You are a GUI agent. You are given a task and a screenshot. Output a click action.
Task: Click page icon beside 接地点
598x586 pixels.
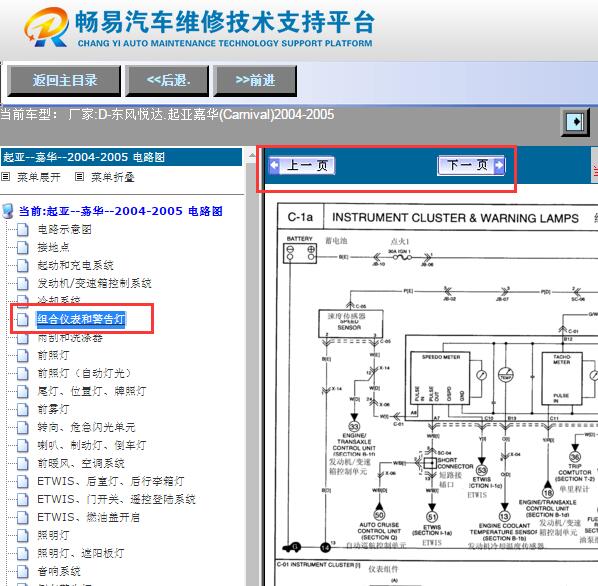[23, 247]
